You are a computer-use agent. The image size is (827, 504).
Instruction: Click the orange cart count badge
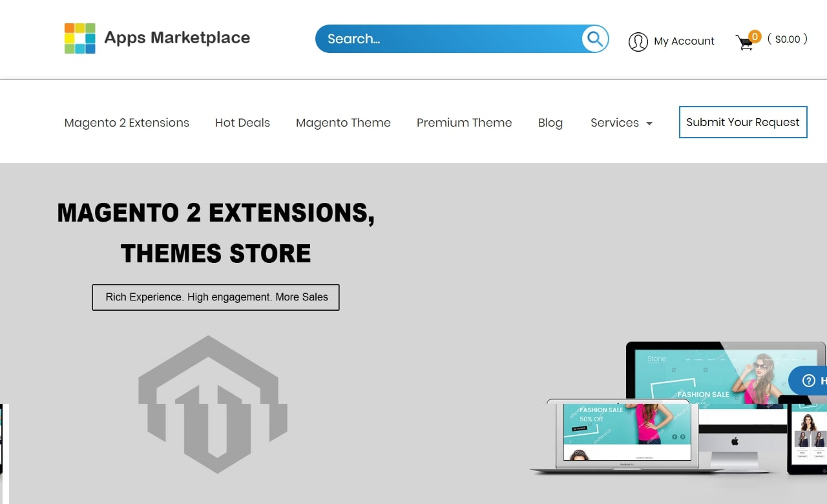[755, 36]
